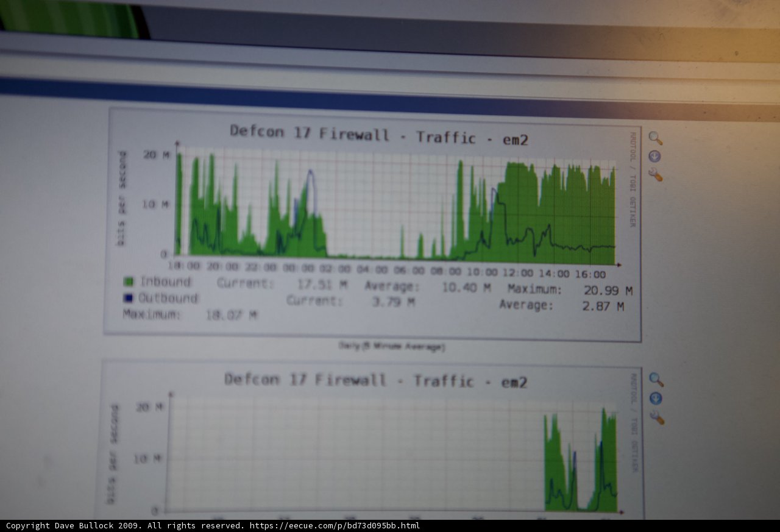Click the 02:00 time axis label
780x532 pixels.
tap(336, 269)
